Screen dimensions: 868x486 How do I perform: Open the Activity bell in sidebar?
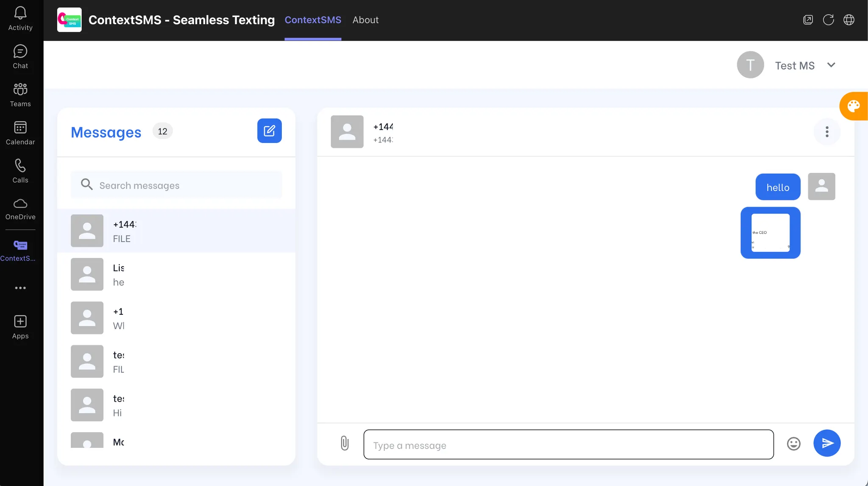20,18
